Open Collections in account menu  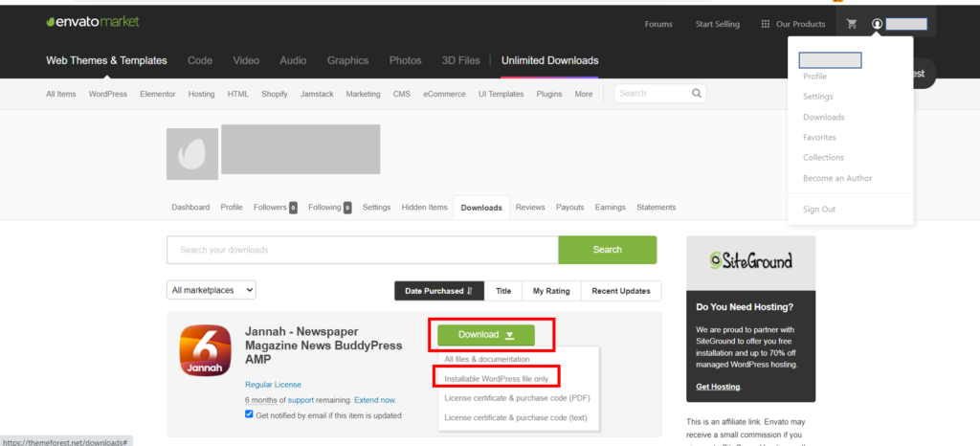[823, 157]
